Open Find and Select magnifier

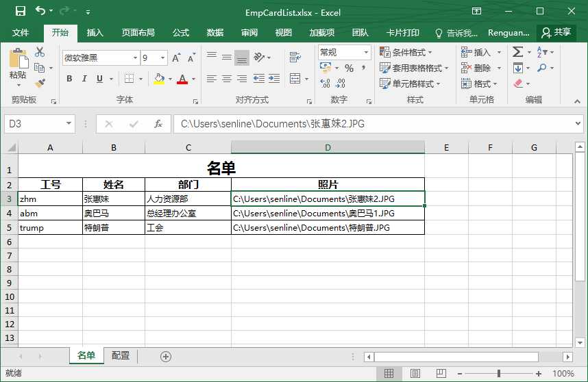[x=541, y=68]
